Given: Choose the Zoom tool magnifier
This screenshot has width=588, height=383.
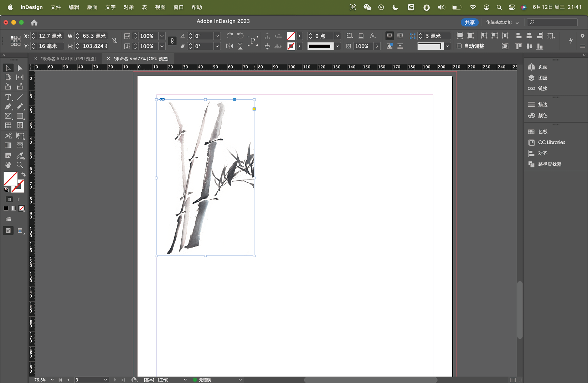Looking at the screenshot, I should tap(20, 165).
